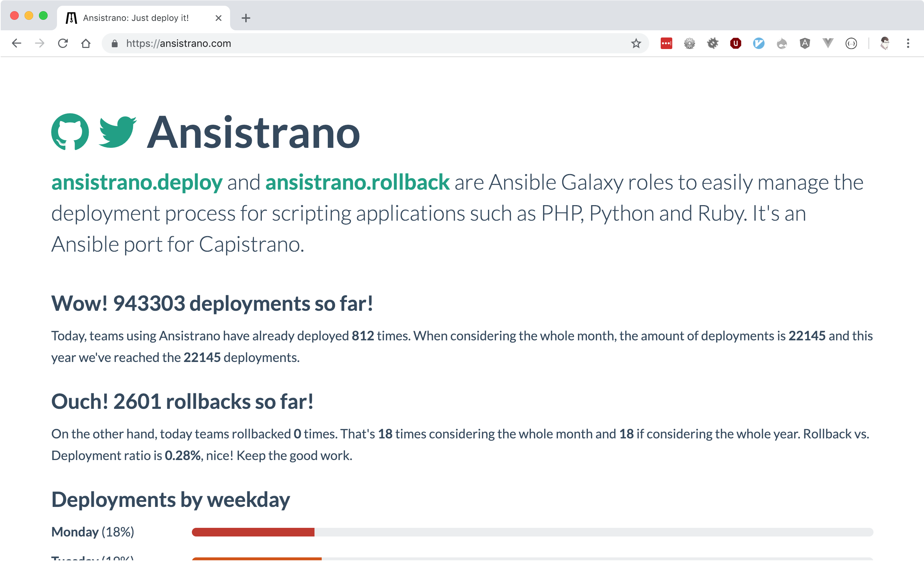The height and width of the screenshot is (561, 924).
Task: Open the ansistrano.deploy link
Action: tap(137, 183)
